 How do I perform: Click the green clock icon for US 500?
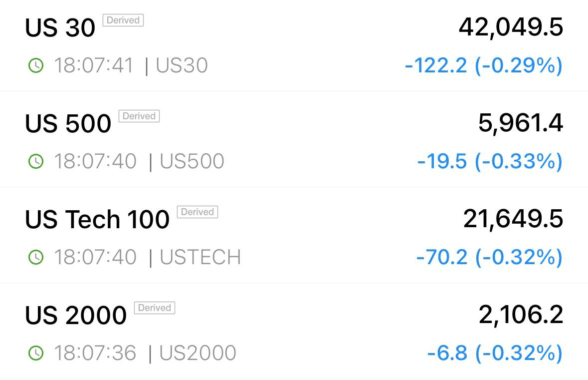coord(36,161)
